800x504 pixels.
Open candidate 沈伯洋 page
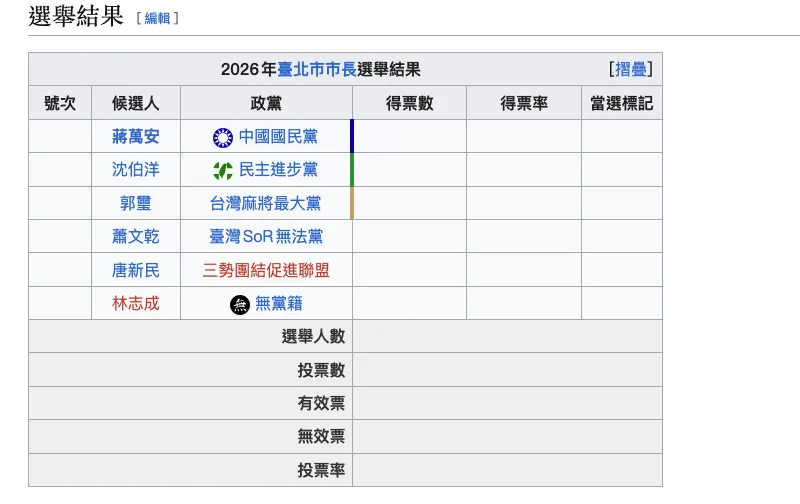coord(136,169)
